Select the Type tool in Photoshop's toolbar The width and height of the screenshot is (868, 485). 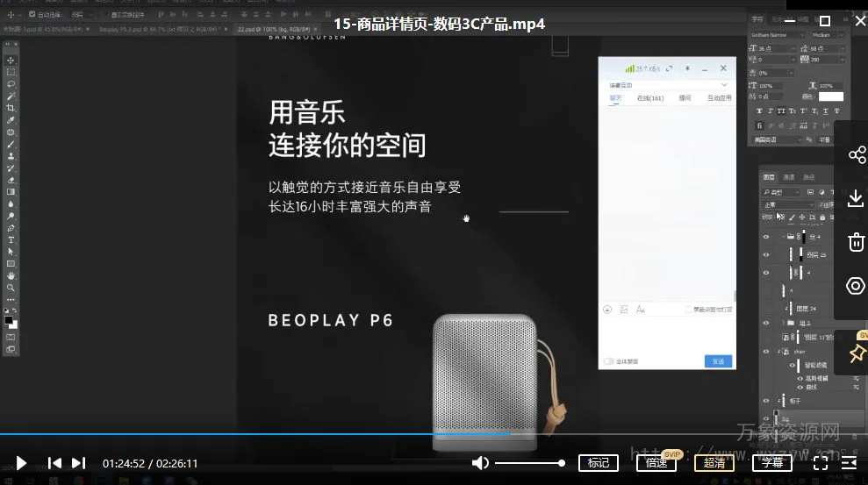pyautogui.click(x=11, y=239)
